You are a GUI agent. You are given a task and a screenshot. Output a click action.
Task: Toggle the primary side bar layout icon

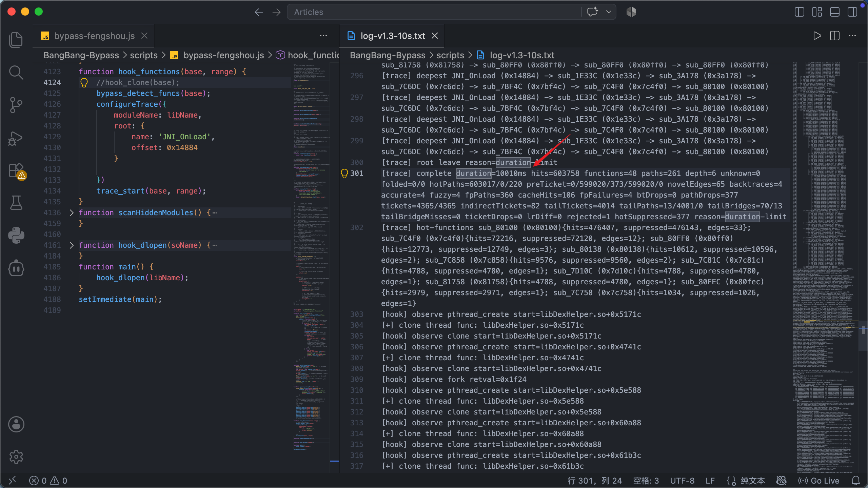(800, 12)
